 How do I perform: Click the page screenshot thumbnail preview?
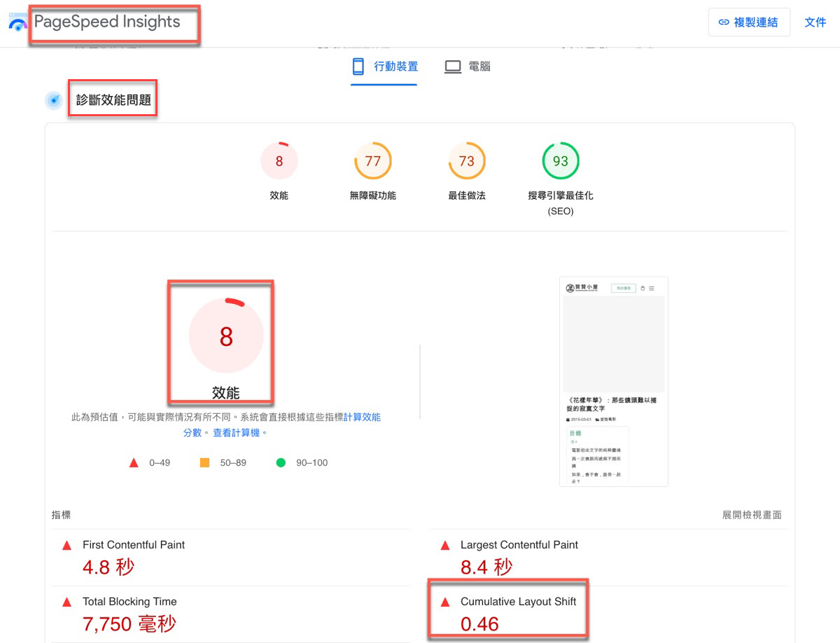pos(614,382)
